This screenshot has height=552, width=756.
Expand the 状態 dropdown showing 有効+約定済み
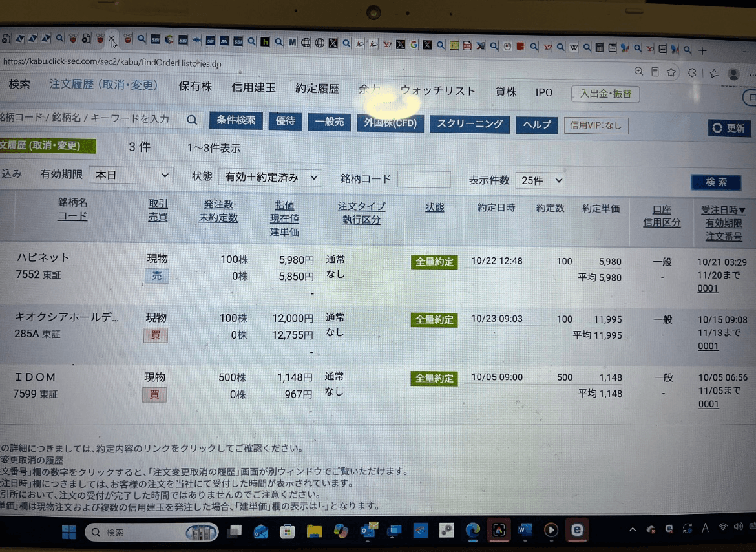click(270, 177)
